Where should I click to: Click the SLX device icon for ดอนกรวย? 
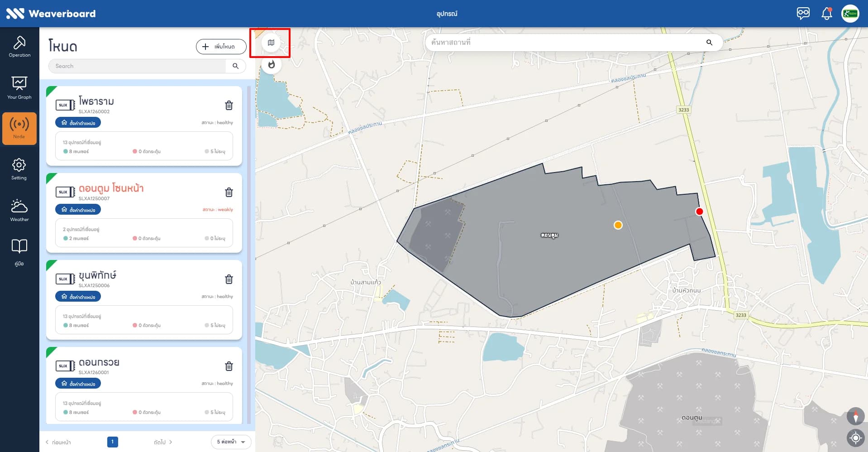point(66,366)
